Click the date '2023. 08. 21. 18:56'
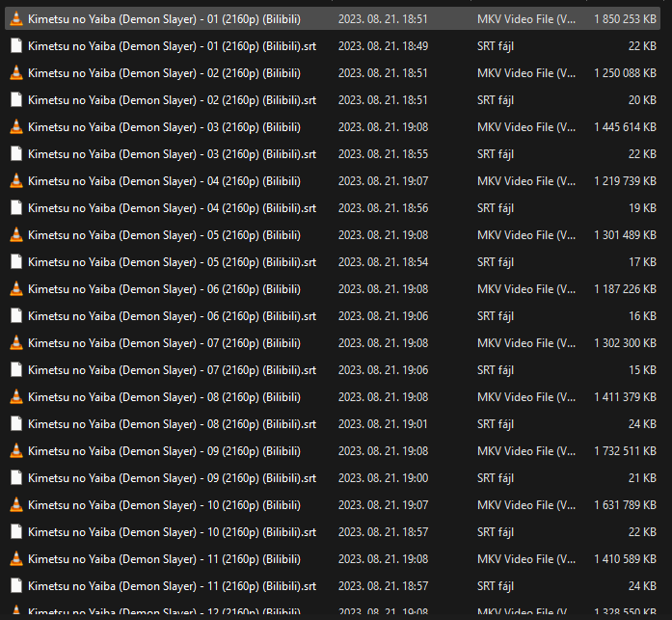Screen dimensions: 672x620 pos(383,208)
